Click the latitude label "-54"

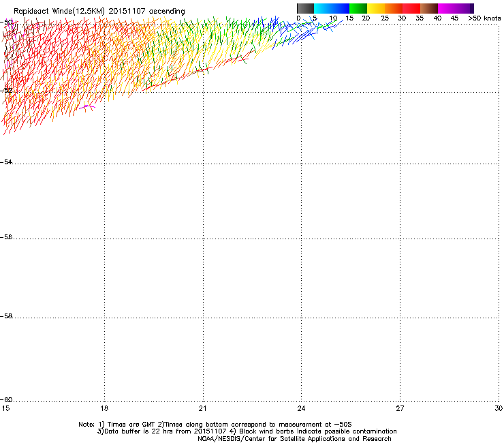point(6,162)
